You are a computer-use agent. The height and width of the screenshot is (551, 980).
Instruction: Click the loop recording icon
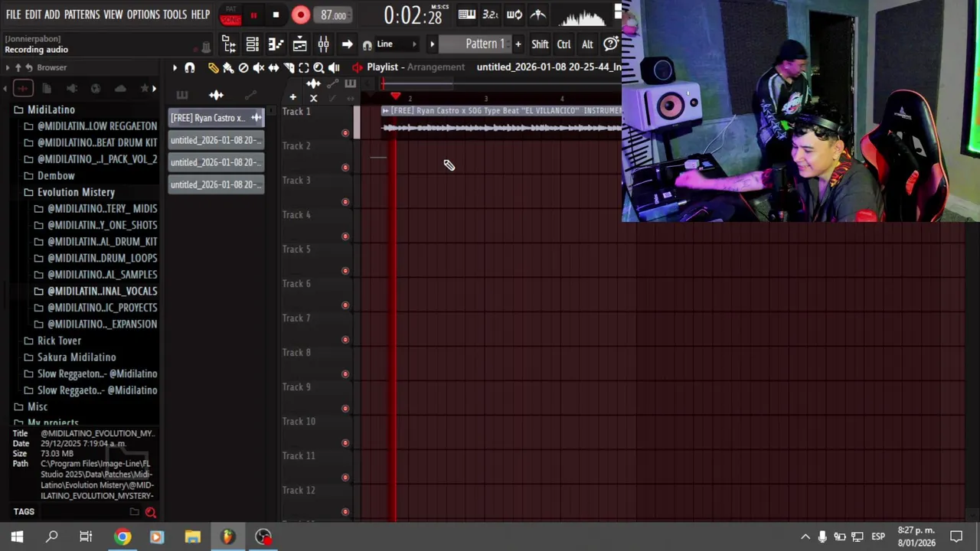(x=514, y=15)
